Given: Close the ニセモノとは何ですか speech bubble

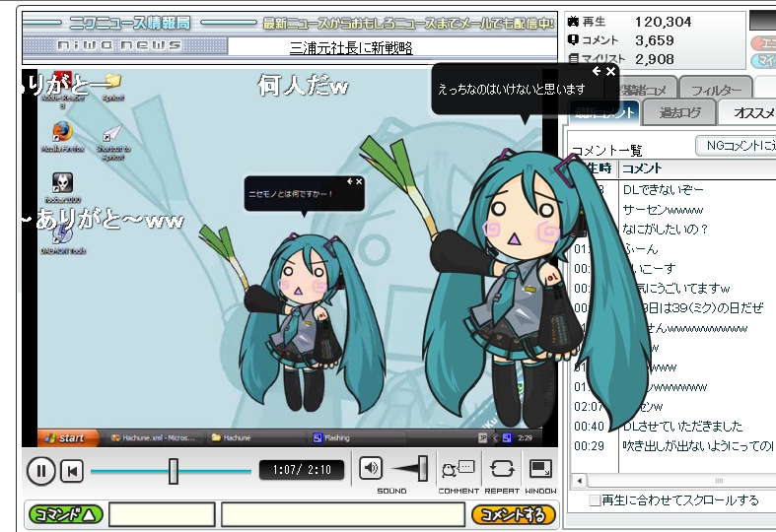Looking at the screenshot, I should (x=359, y=182).
